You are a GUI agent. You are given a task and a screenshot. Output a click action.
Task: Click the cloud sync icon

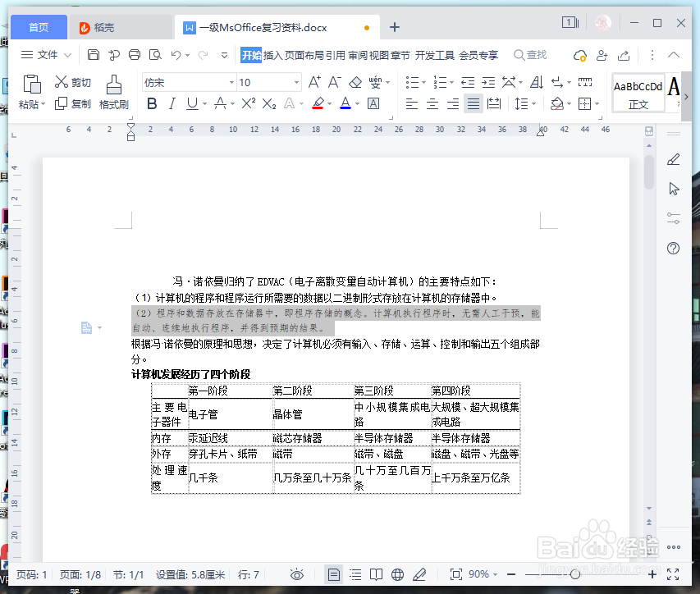pos(580,55)
